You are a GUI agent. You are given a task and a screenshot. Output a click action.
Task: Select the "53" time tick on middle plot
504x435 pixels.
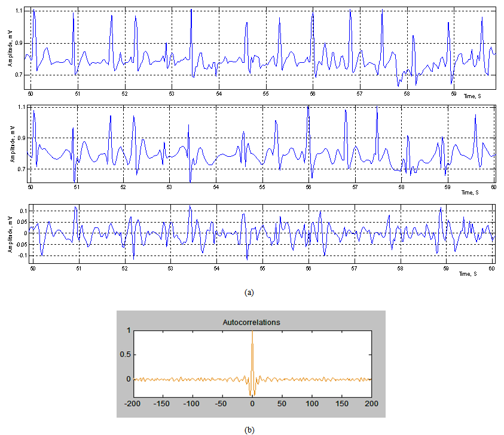click(x=169, y=187)
